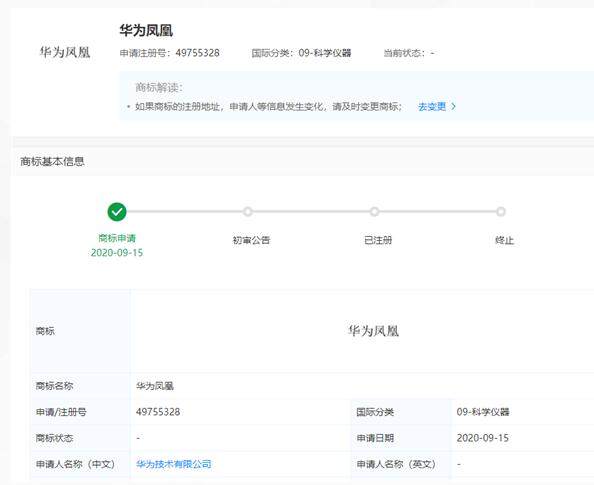The width and height of the screenshot is (594, 485).
Task: Click the 申请注册号 49755328 text at top
Action: coord(170,53)
